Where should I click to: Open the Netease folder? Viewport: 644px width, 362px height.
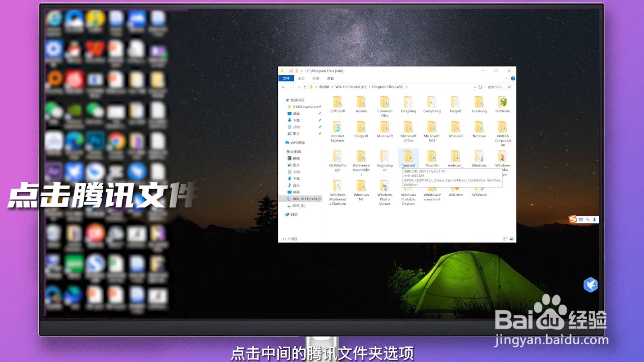pyautogui.click(x=479, y=130)
